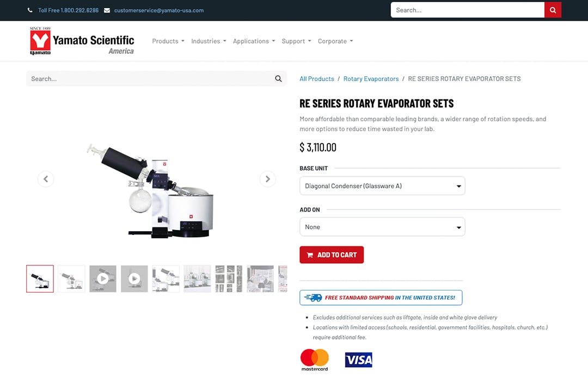Play the second video thumbnail

point(134,278)
